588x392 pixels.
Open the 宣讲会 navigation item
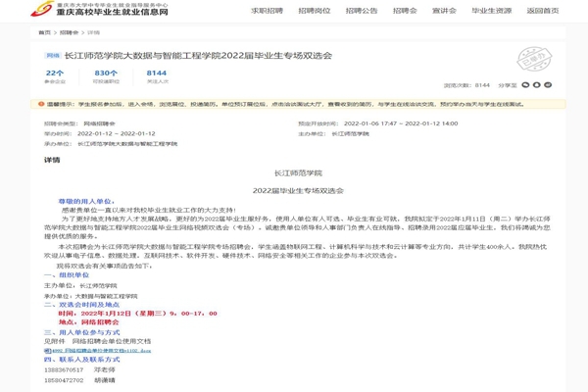444,11
